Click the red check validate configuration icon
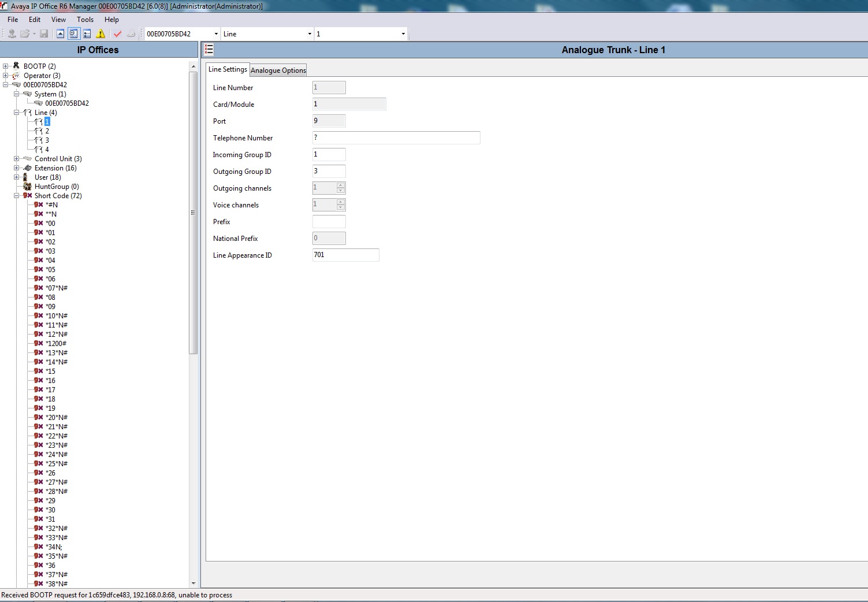The width and height of the screenshot is (868, 602). (118, 34)
